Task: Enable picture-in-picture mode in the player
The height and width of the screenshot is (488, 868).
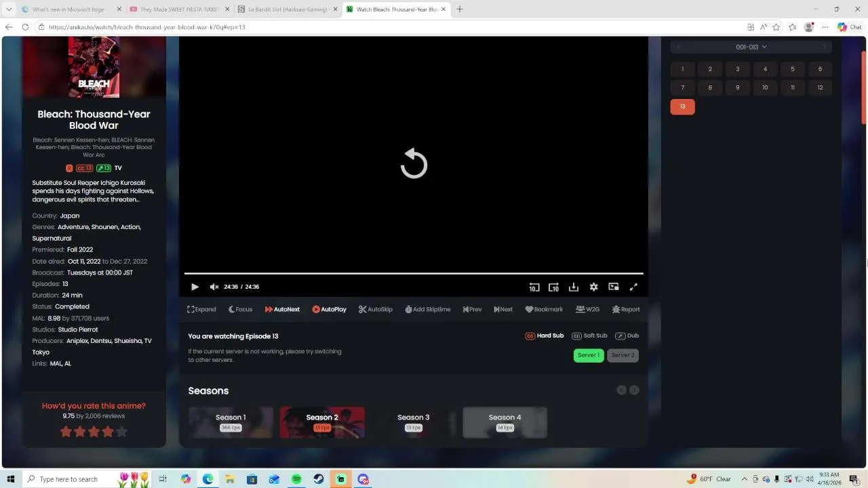Action: pyautogui.click(x=614, y=287)
